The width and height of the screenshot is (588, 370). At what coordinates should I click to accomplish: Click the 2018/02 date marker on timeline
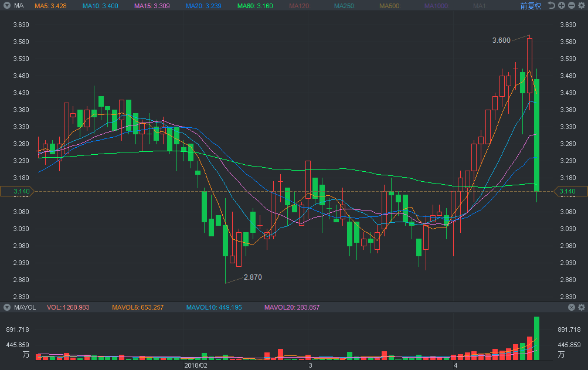196,365
